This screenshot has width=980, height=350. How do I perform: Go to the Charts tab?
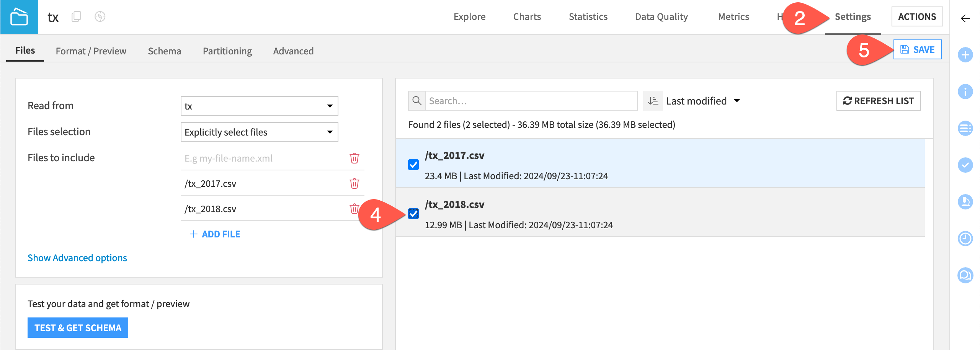tap(527, 16)
